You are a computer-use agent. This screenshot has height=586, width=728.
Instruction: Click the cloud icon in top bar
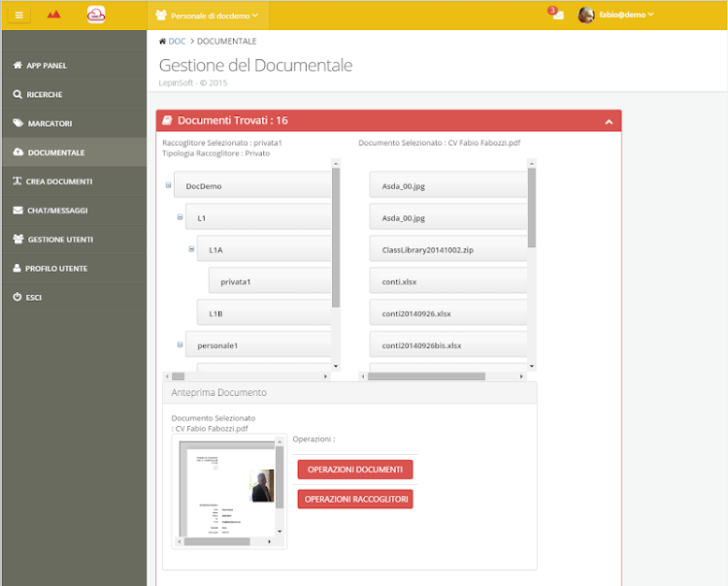[95, 15]
